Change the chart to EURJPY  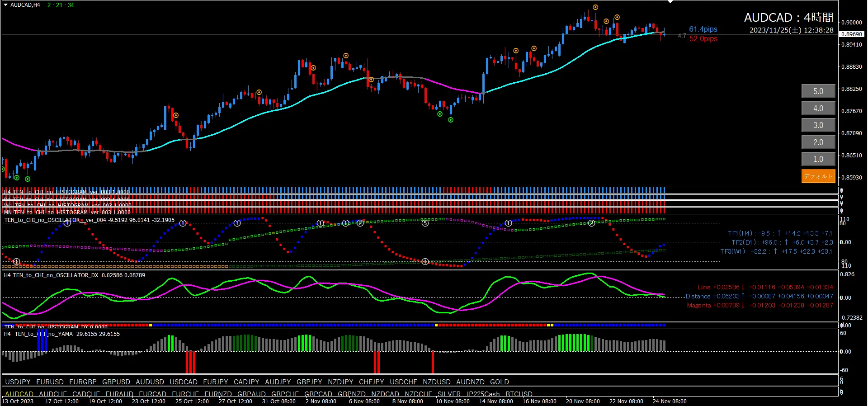216,382
